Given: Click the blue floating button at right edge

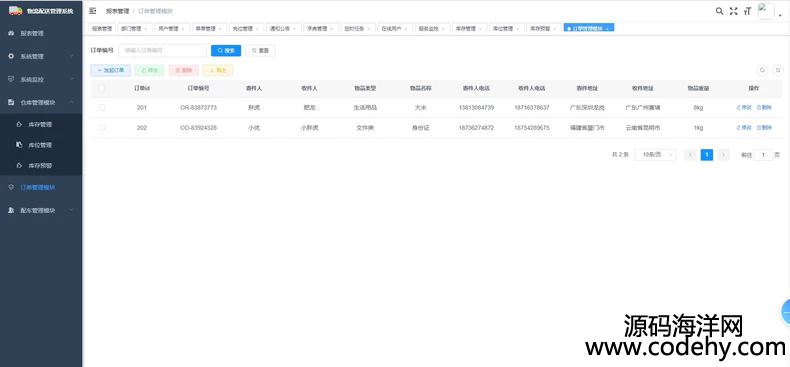Looking at the screenshot, I should tap(785, 312).
